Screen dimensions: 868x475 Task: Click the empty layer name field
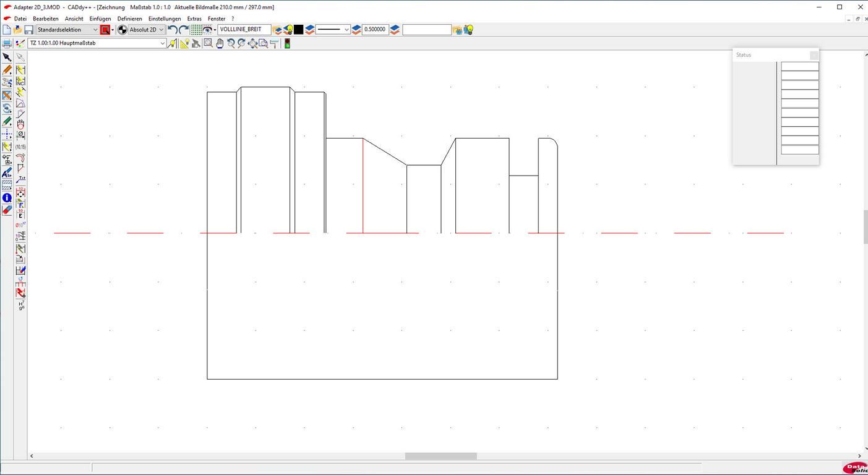pyautogui.click(x=427, y=30)
